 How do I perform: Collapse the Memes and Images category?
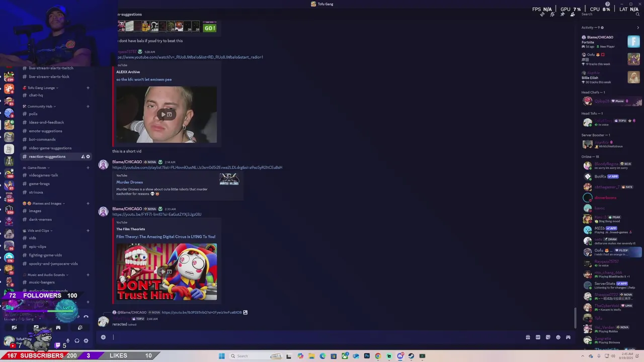45,204
